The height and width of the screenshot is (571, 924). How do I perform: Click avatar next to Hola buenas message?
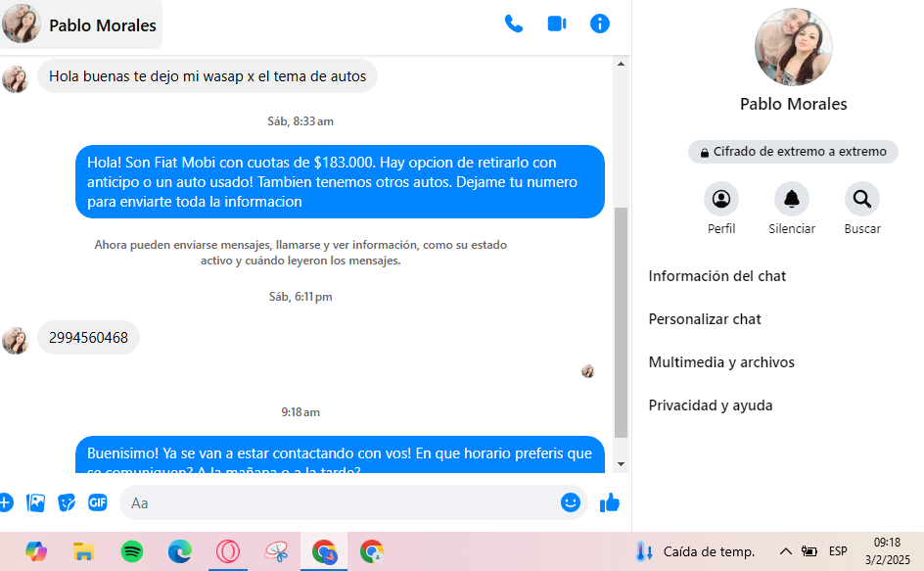(16, 79)
